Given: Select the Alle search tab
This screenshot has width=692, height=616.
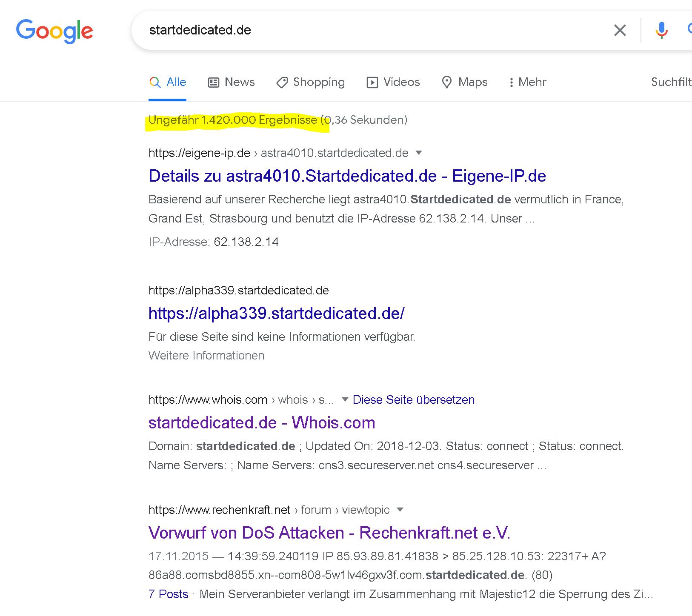Looking at the screenshot, I should (x=168, y=82).
